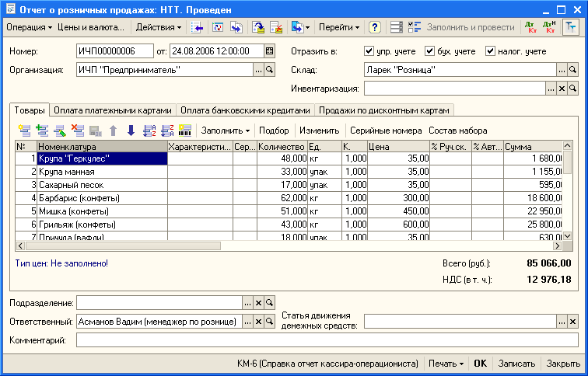
Task: Show tax accounting postings Дт/Кт Н icon
Action: pyautogui.click(x=549, y=27)
